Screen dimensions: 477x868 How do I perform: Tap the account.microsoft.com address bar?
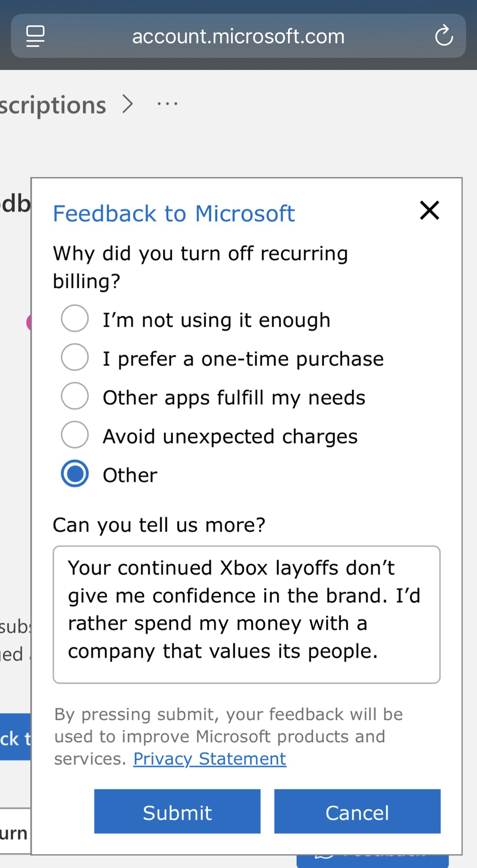pos(238,36)
